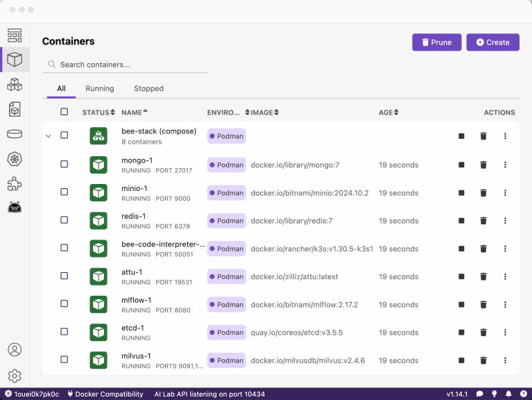Open the AI Lab robot icon
532x400 pixels.
(x=15, y=207)
